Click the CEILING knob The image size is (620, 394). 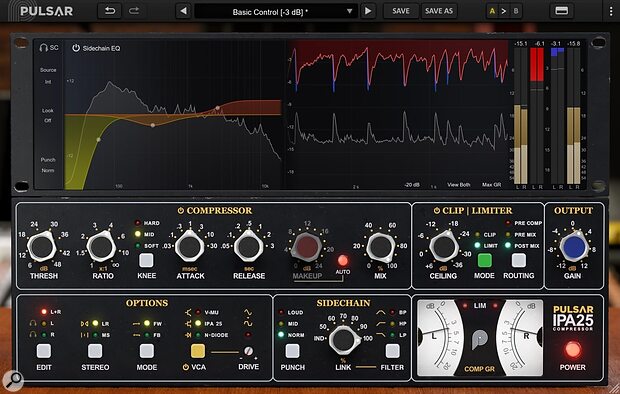coord(444,246)
